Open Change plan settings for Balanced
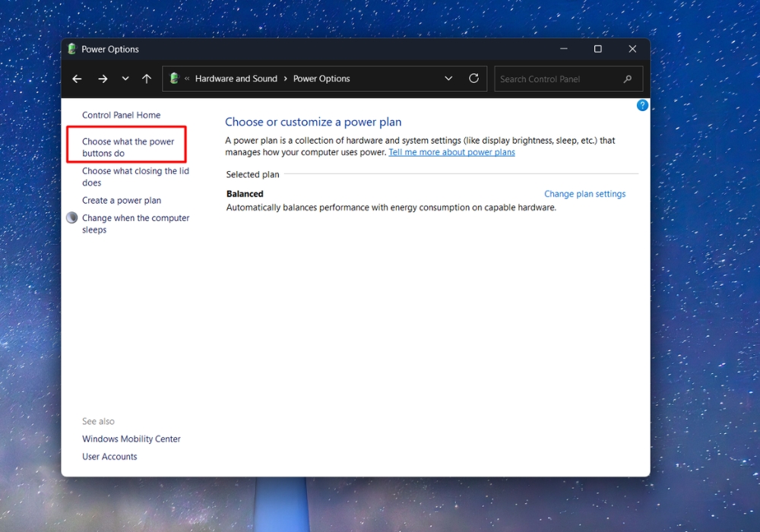This screenshot has width=760, height=532. (x=584, y=194)
